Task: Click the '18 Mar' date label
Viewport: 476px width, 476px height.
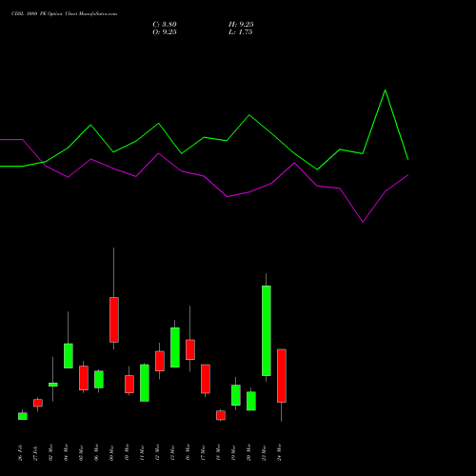Action: pos(219,453)
